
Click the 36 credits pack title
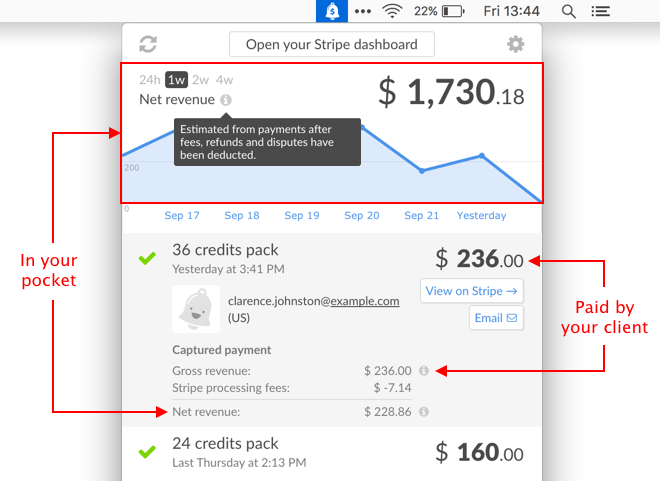[x=225, y=250]
